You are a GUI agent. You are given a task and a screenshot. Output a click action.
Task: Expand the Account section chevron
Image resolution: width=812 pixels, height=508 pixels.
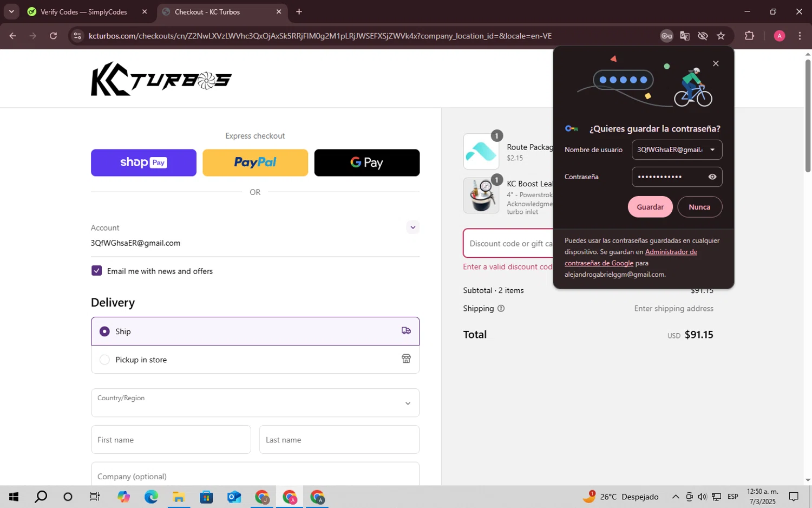[x=413, y=227]
